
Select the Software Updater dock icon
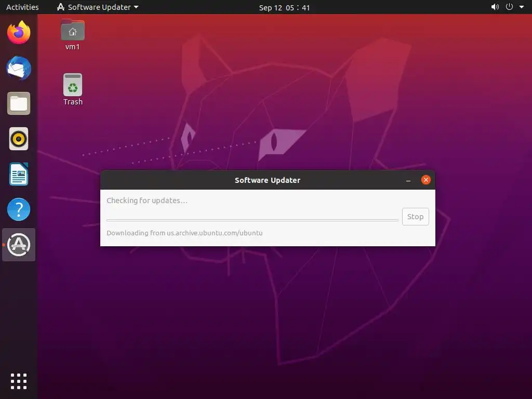[19, 245]
